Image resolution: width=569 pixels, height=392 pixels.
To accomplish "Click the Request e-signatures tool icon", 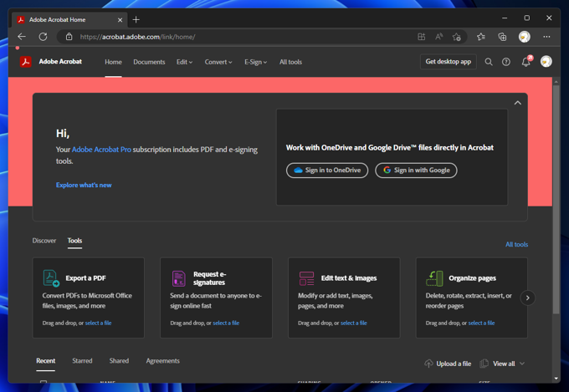I will coord(178,278).
